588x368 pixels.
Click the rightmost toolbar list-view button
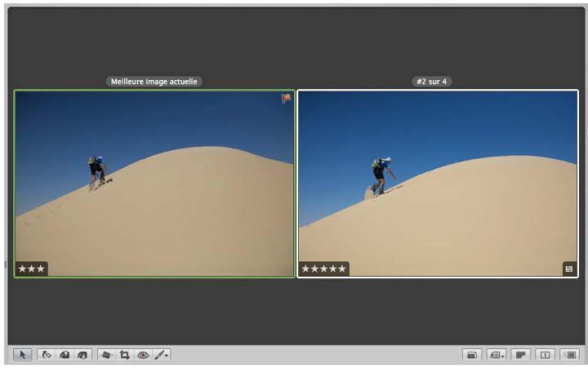pos(570,354)
